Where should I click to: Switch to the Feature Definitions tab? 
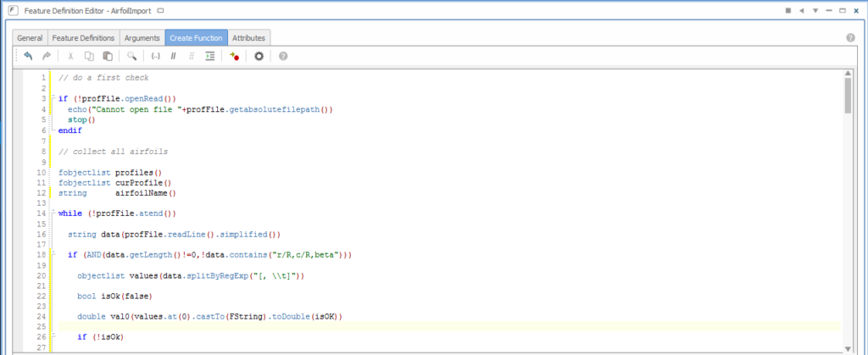(83, 38)
